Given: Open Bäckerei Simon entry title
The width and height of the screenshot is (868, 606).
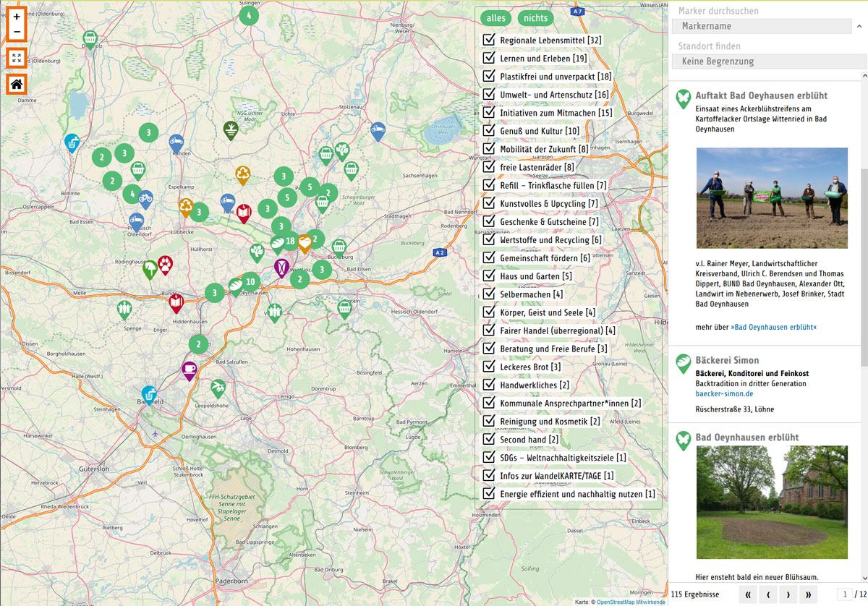Looking at the screenshot, I should pyautogui.click(x=727, y=360).
